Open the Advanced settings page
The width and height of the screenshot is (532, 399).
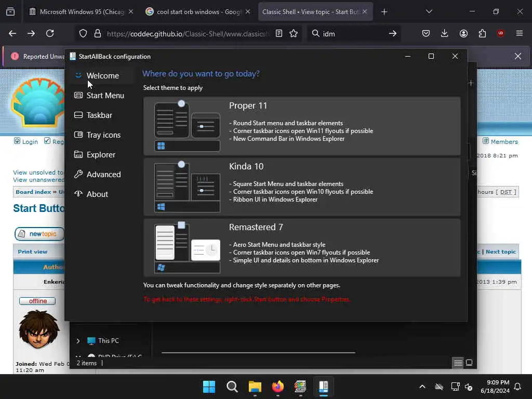click(102, 174)
